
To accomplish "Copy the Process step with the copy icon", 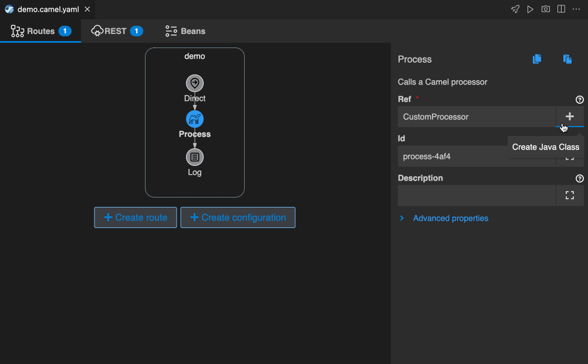I will [x=537, y=59].
